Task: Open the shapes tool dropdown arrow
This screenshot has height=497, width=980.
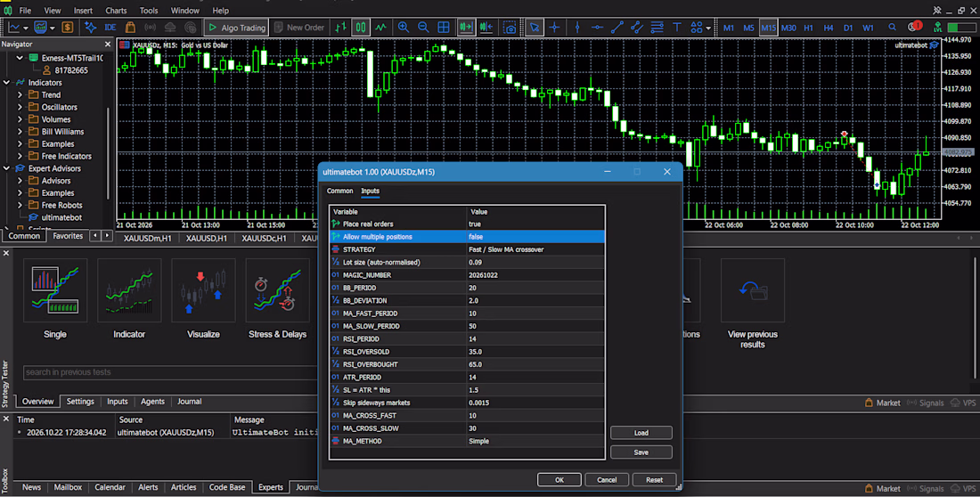Action: point(708,28)
